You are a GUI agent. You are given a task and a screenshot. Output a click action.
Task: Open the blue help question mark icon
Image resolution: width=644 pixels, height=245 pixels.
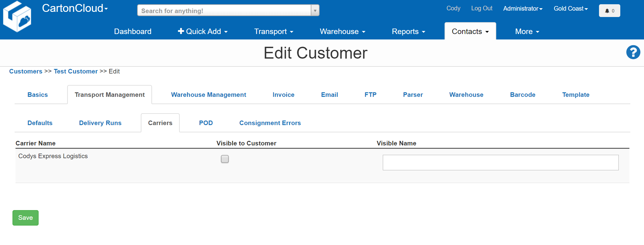point(633,52)
